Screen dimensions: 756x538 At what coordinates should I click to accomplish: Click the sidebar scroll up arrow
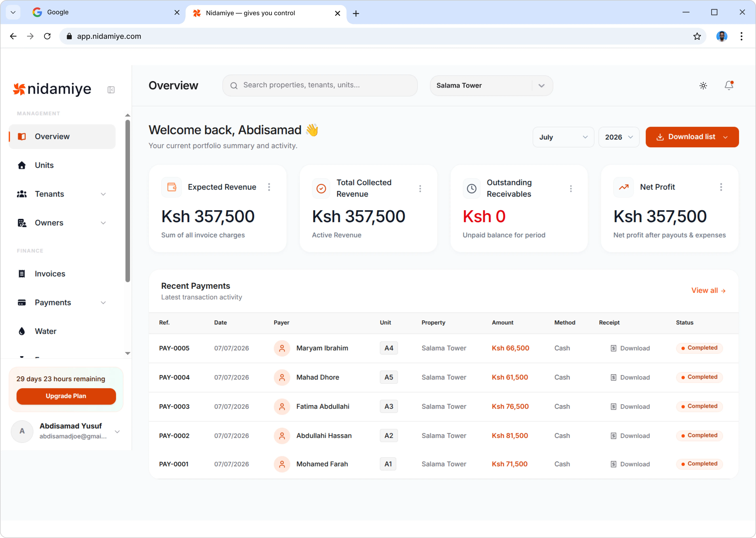click(128, 115)
